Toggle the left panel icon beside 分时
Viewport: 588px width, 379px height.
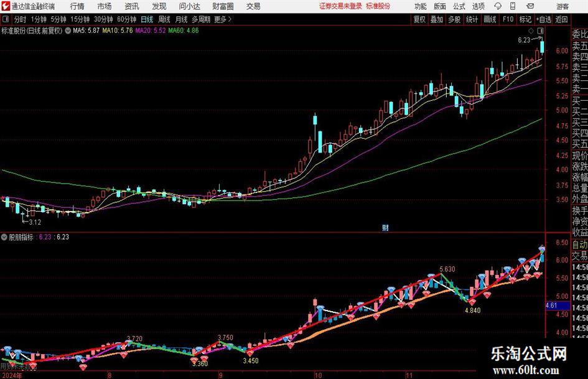click(6, 19)
